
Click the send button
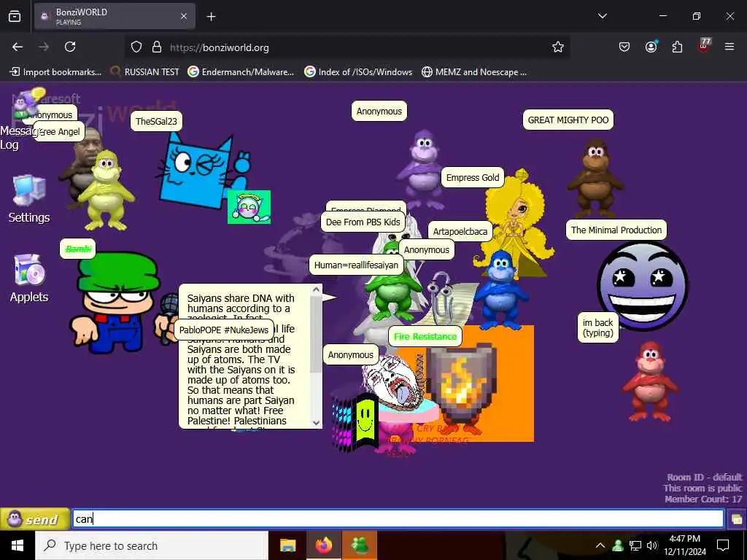(35, 518)
